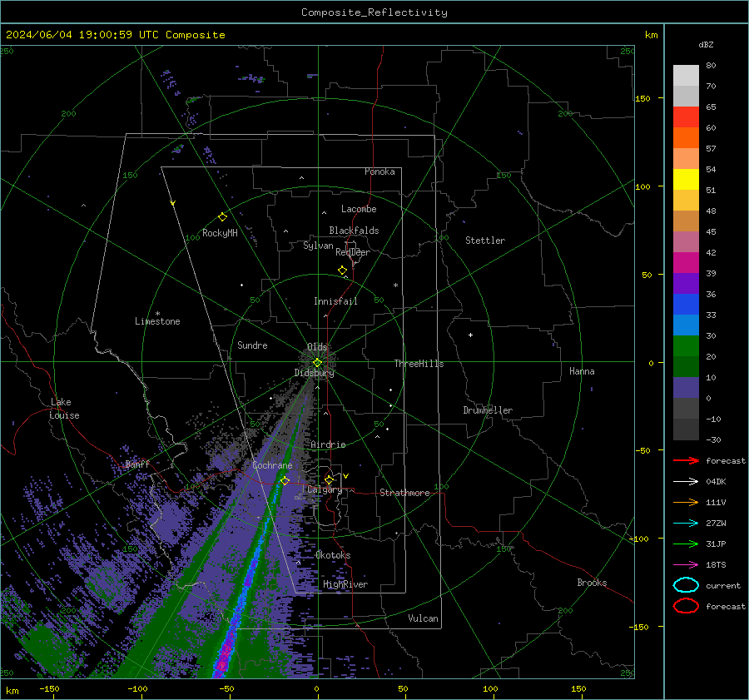Click the asterisk marker east of Innisfail

tap(395, 285)
